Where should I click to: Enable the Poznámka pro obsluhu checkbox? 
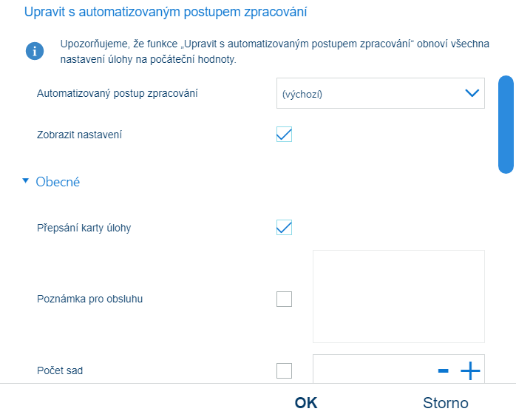pos(284,299)
